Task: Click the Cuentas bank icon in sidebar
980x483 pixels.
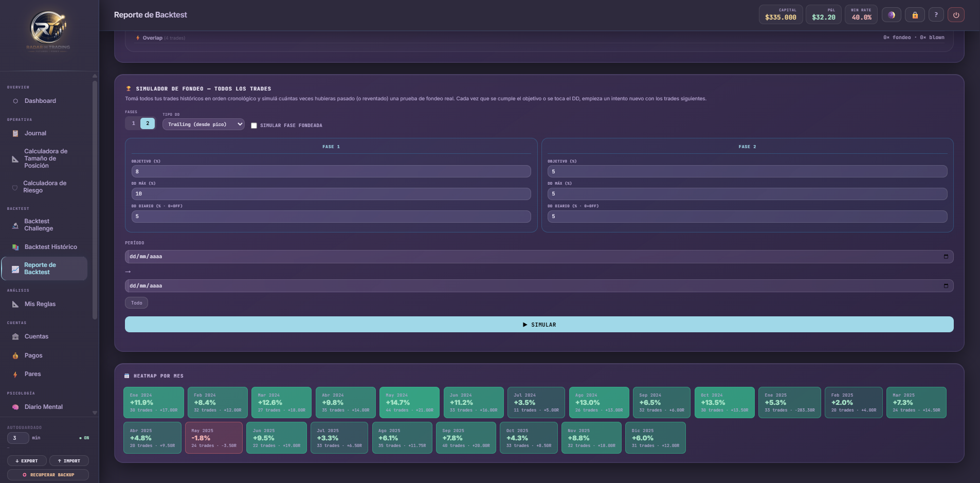Action: (15, 336)
